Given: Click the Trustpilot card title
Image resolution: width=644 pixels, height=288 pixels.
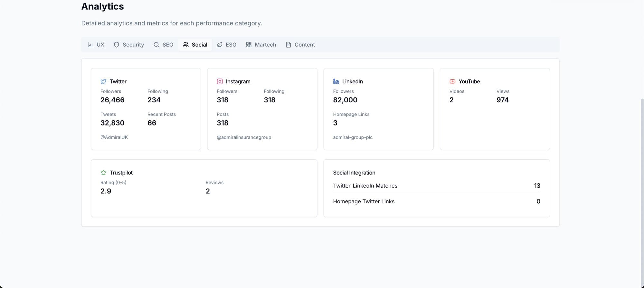Looking at the screenshot, I should (121, 172).
